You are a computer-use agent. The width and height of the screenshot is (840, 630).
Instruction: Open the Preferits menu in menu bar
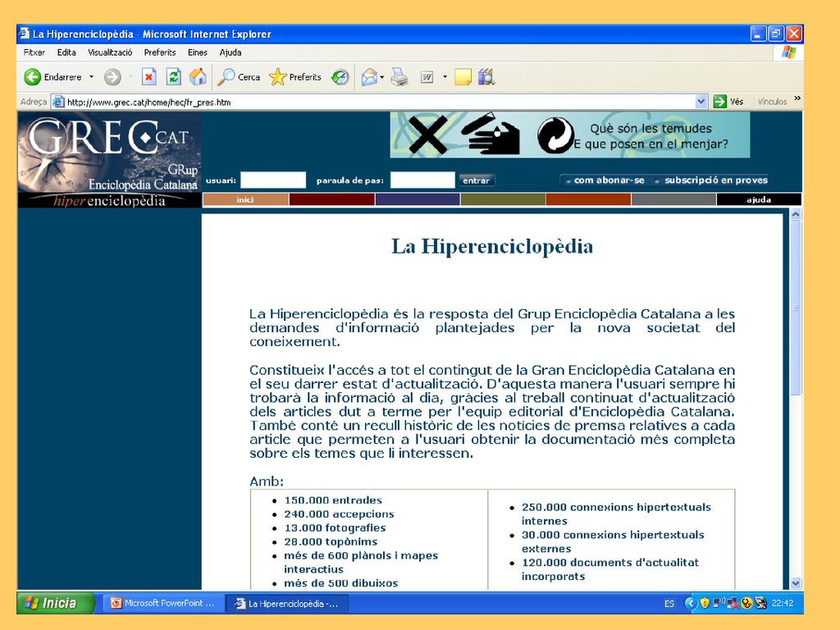(x=160, y=52)
